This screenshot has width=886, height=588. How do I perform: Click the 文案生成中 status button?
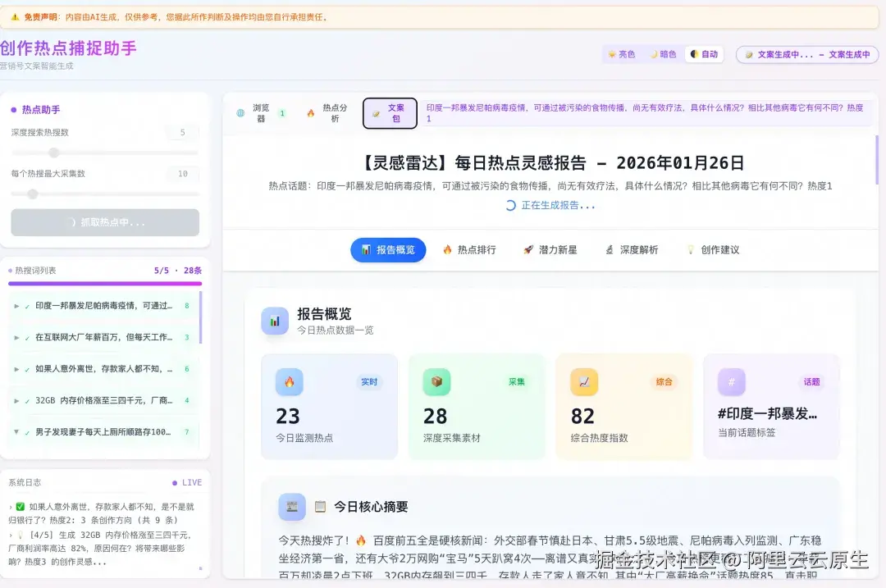(807, 55)
